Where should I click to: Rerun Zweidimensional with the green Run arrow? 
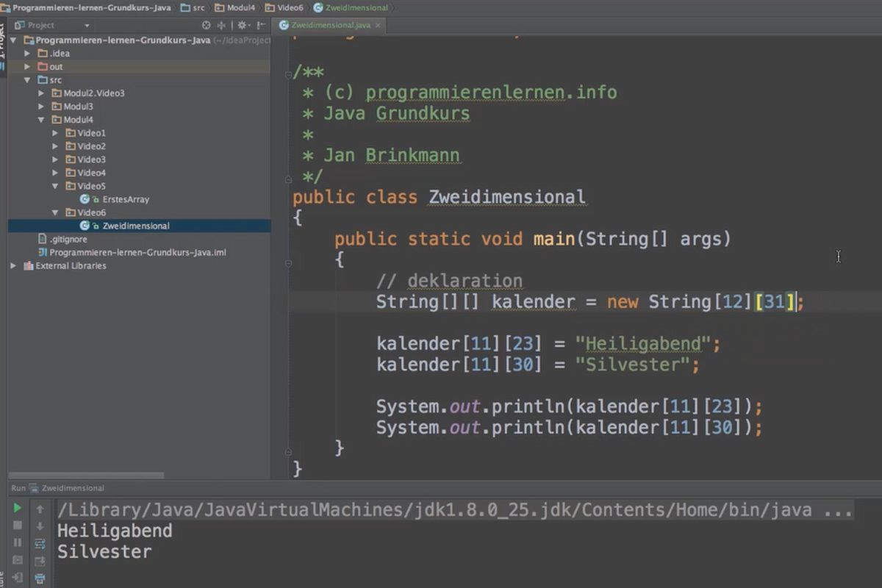click(18, 508)
